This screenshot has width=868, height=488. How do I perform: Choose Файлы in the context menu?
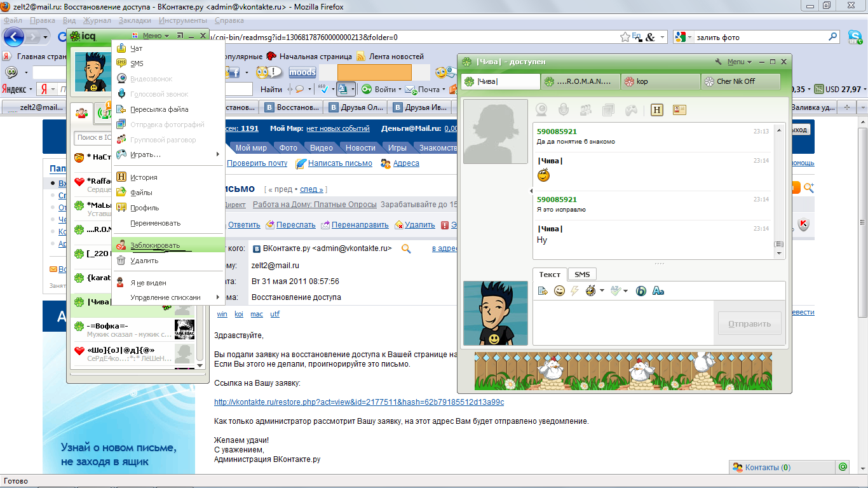tap(168, 193)
